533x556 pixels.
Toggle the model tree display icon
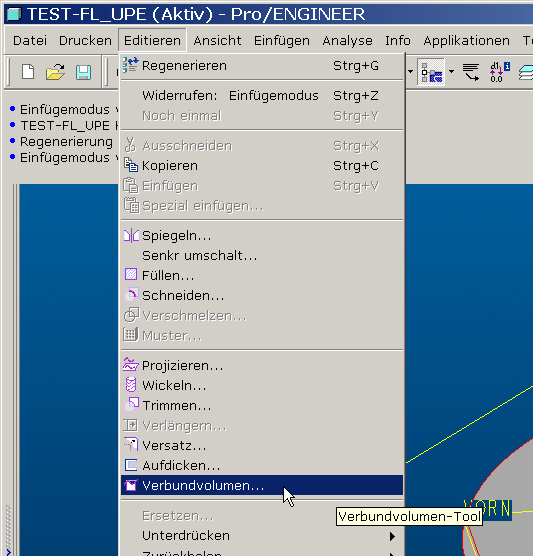[x=431, y=72]
